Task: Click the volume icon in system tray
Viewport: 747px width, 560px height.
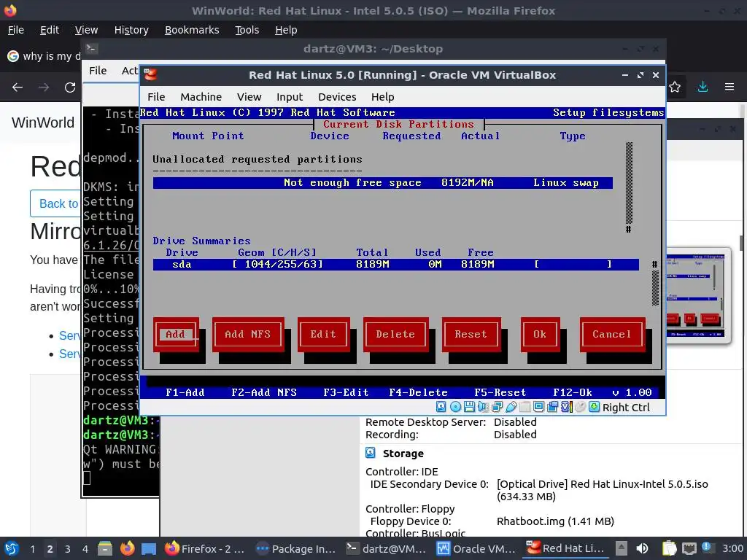Action: (x=642, y=548)
